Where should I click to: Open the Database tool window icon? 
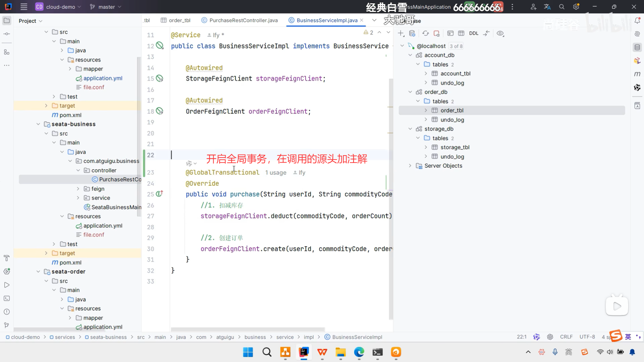tap(637, 47)
